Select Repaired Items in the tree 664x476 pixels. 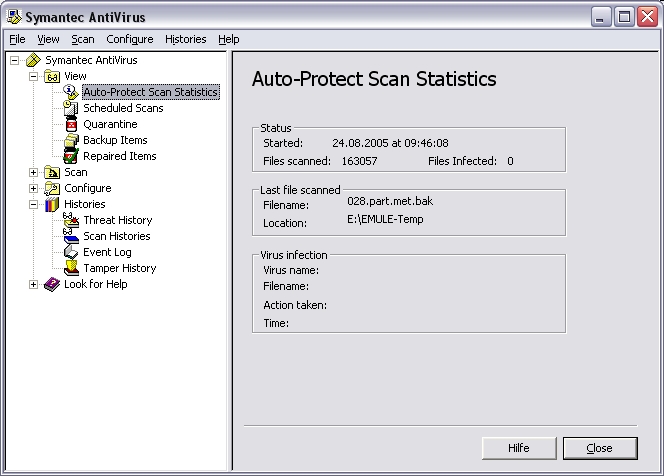120,156
